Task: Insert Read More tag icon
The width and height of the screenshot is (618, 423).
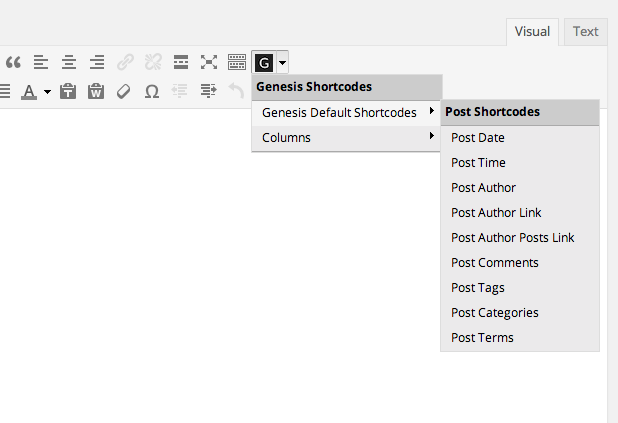Action: 181,62
